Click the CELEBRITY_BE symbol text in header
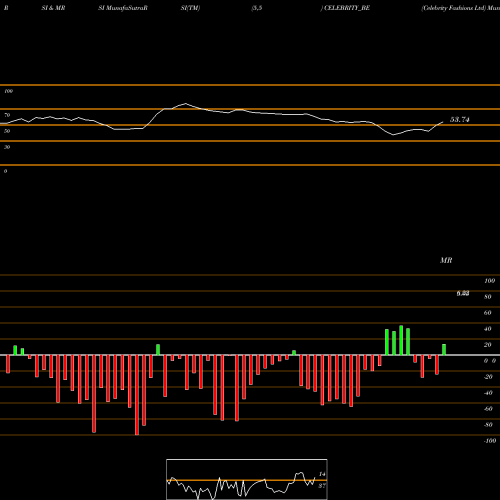This screenshot has height=500, width=500. pos(347,8)
